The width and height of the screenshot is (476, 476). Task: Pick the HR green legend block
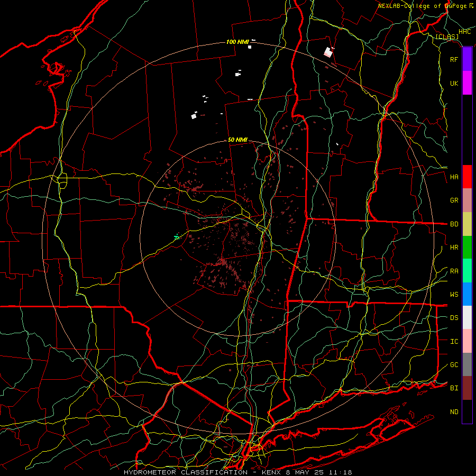pos(467,247)
